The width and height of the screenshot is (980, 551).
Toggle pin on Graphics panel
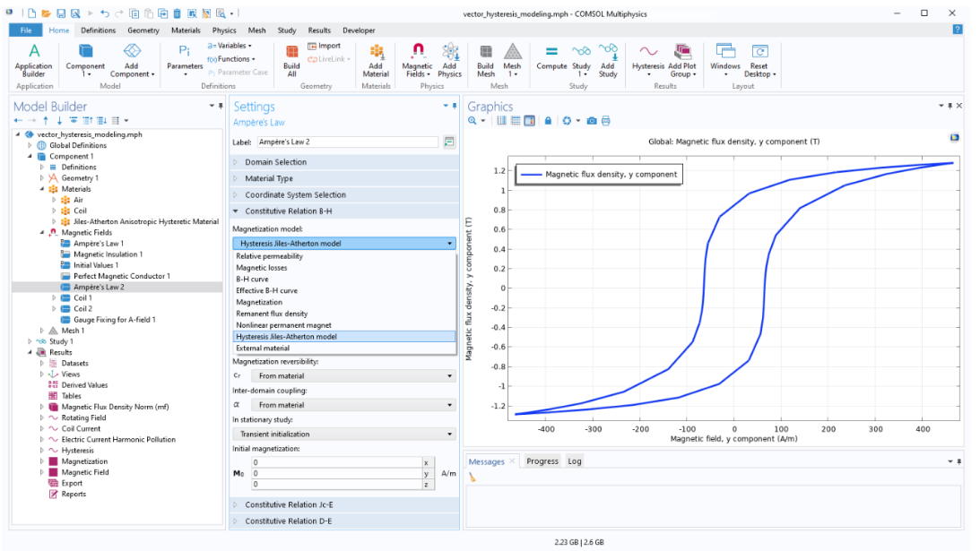[x=950, y=107]
